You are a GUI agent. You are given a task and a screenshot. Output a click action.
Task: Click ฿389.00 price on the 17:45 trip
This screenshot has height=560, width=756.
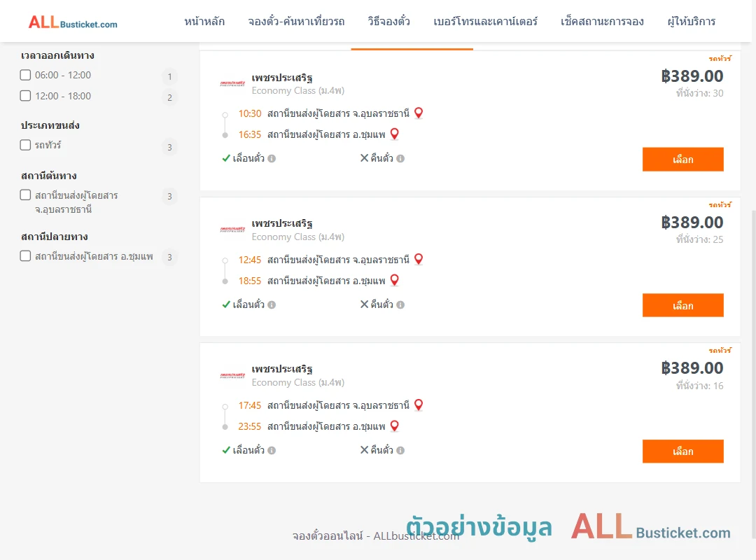[692, 368]
